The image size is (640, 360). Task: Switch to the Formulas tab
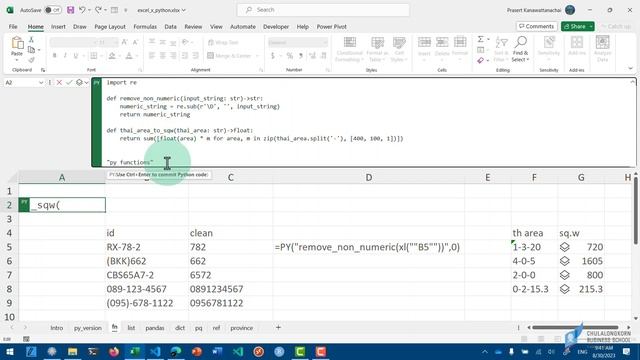pos(145,27)
